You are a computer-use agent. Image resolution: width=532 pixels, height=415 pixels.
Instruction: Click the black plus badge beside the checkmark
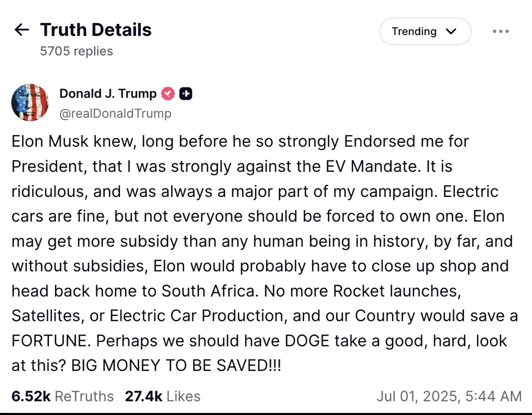(x=185, y=93)
